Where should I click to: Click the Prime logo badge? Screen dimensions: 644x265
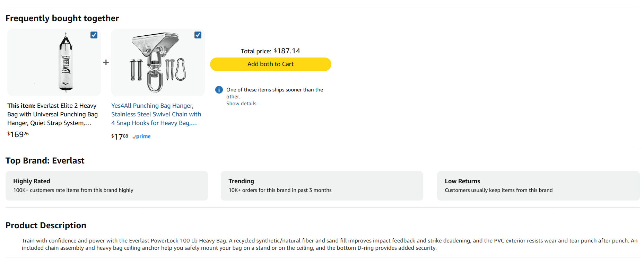coord(141,136)
